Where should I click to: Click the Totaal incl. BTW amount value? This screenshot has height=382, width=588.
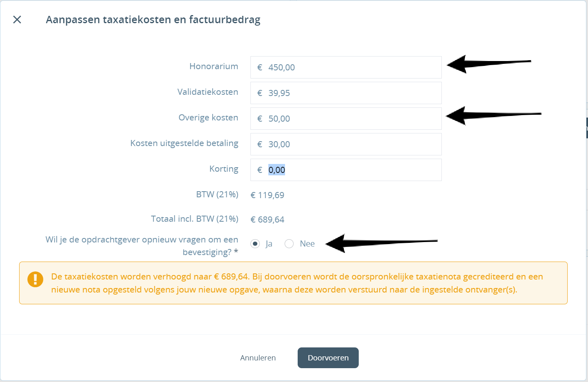pos(268,220)
